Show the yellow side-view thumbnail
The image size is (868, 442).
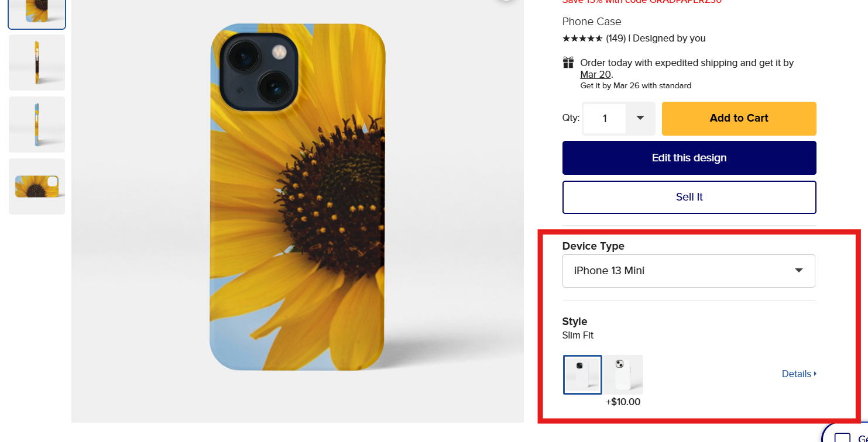coord(37,63)
